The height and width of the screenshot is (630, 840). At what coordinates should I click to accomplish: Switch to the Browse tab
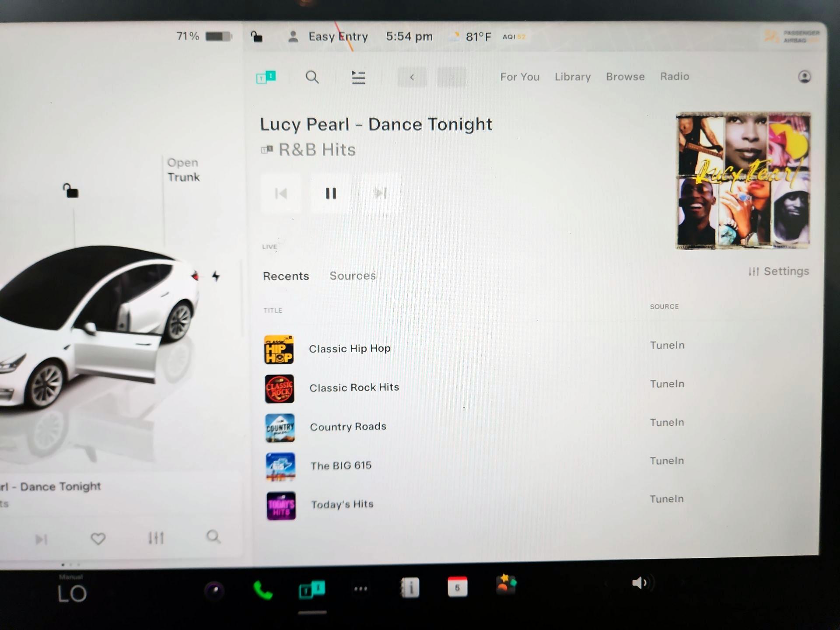tap(625, 77)
